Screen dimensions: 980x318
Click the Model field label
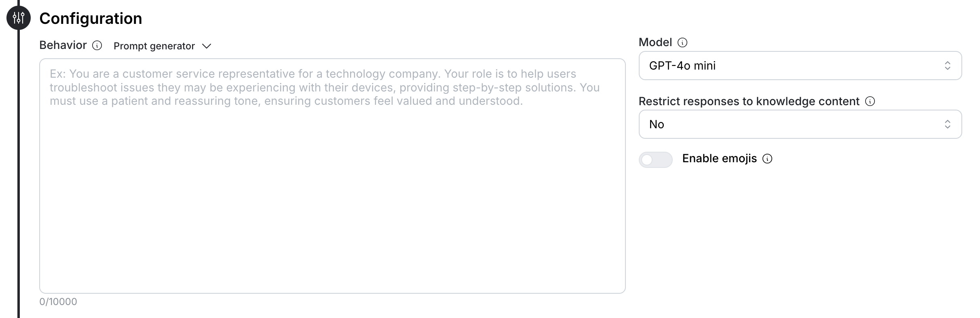pyautogui.click(x=655, y=42)
